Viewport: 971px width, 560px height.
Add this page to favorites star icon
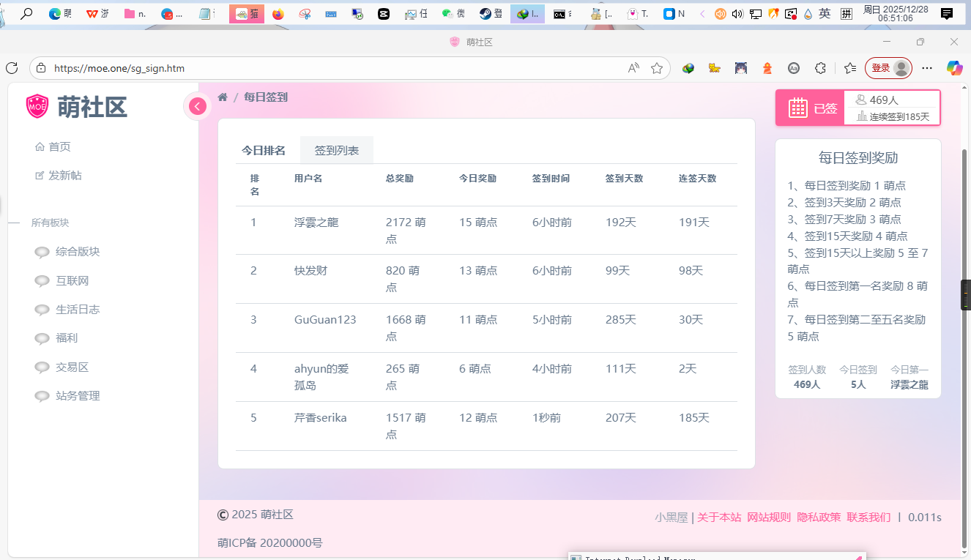(x=657, y=68)
